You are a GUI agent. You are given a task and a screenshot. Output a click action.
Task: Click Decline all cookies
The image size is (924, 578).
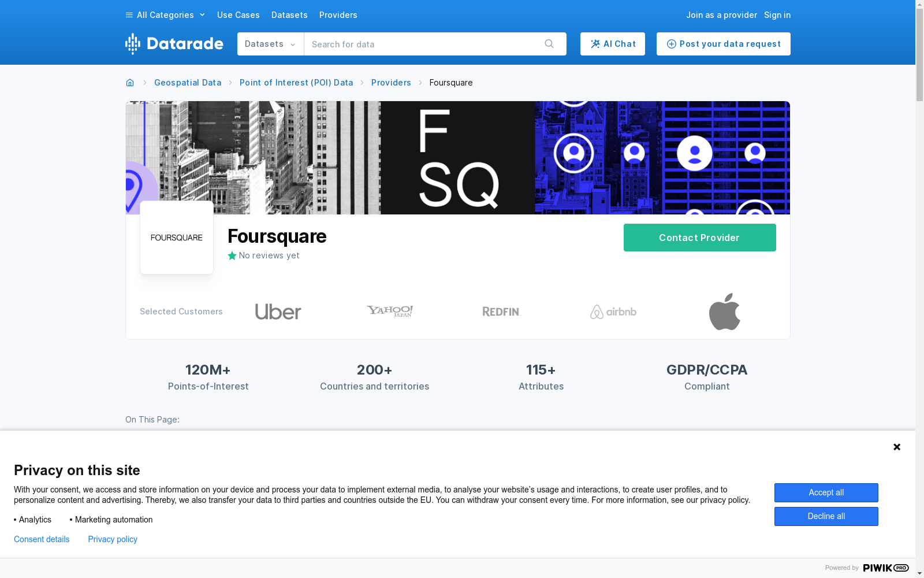point(826,516)
